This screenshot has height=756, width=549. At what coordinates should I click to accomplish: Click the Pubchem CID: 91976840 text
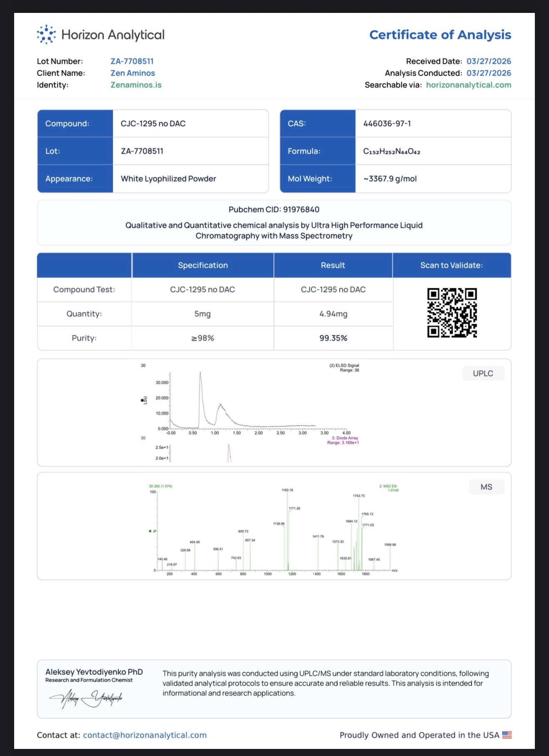point(274,209)
